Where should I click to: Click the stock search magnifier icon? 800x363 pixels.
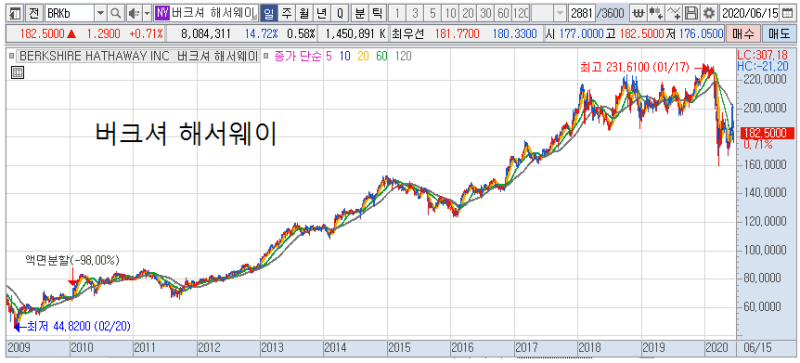tap(116, 13)
